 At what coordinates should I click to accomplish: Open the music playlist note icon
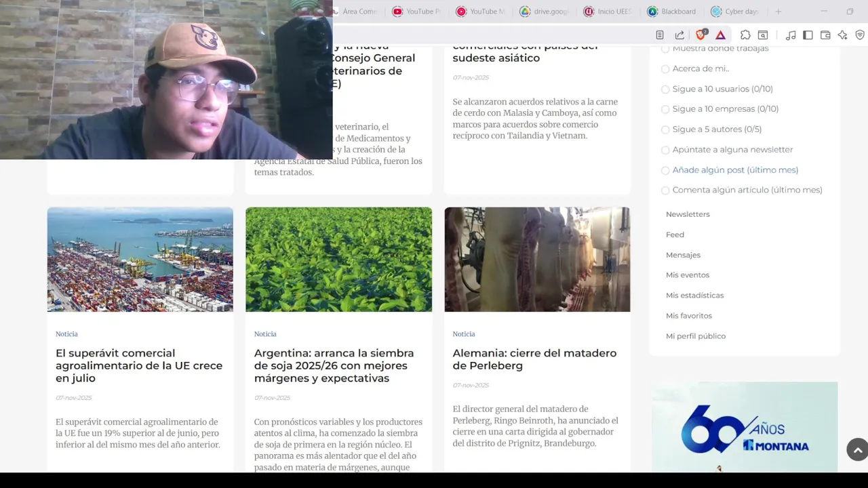(x=791, y=35)
